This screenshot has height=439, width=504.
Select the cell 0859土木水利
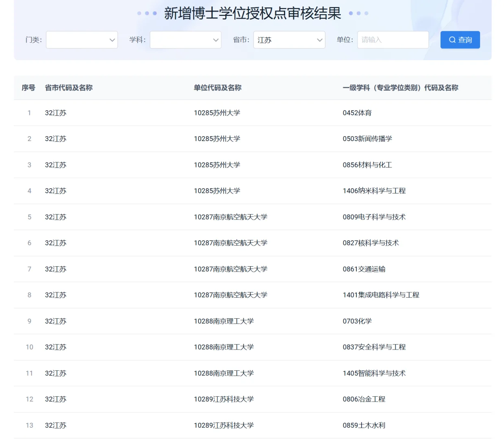pos(364,425)
